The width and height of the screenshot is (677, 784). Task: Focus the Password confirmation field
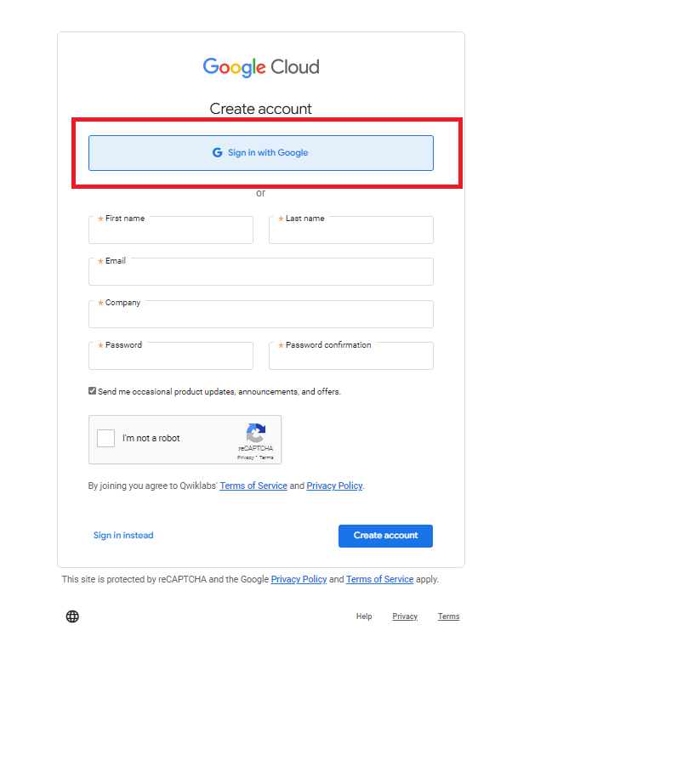point(351,356)
